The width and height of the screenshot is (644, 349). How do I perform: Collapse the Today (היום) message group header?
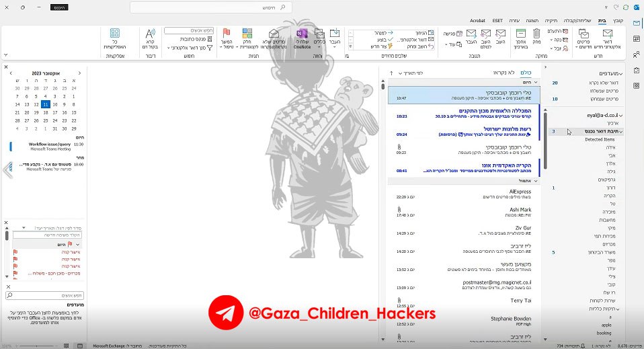click(519, 82)
